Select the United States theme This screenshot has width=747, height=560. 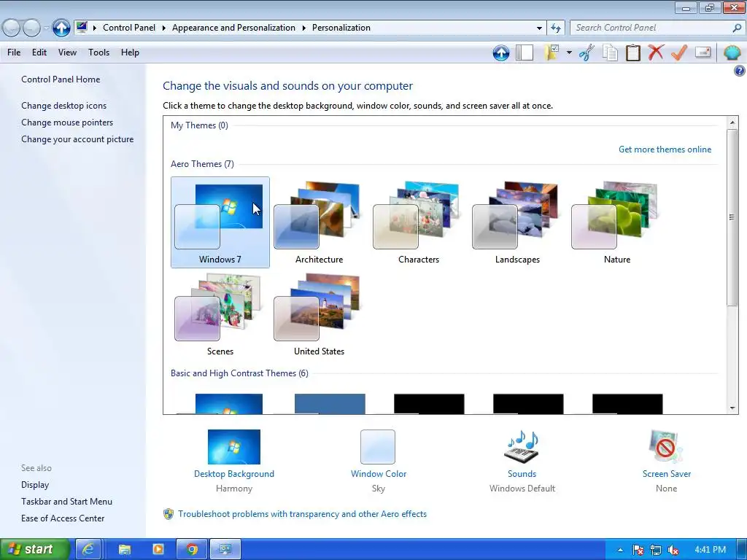point(320,314)
